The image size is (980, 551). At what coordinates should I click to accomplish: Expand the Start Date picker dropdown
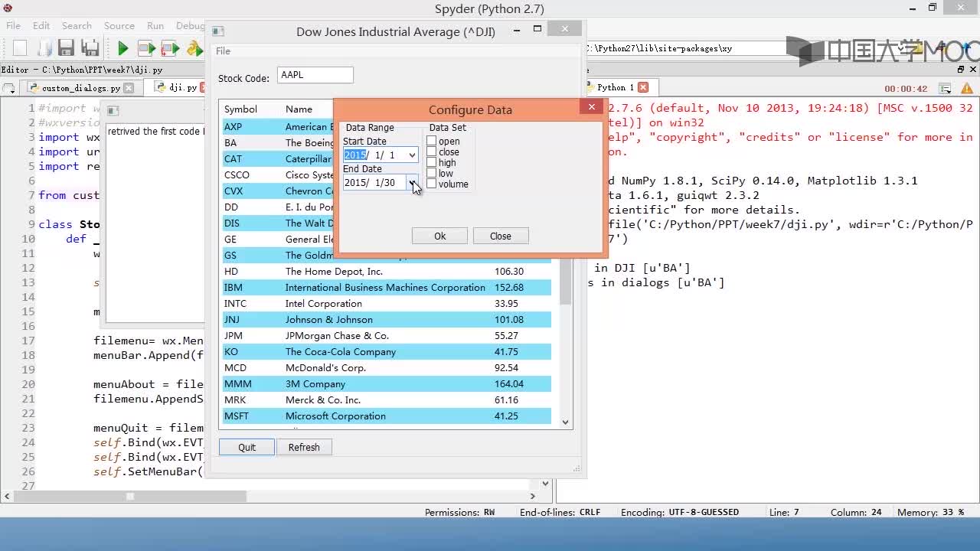(x=412, y=155)
